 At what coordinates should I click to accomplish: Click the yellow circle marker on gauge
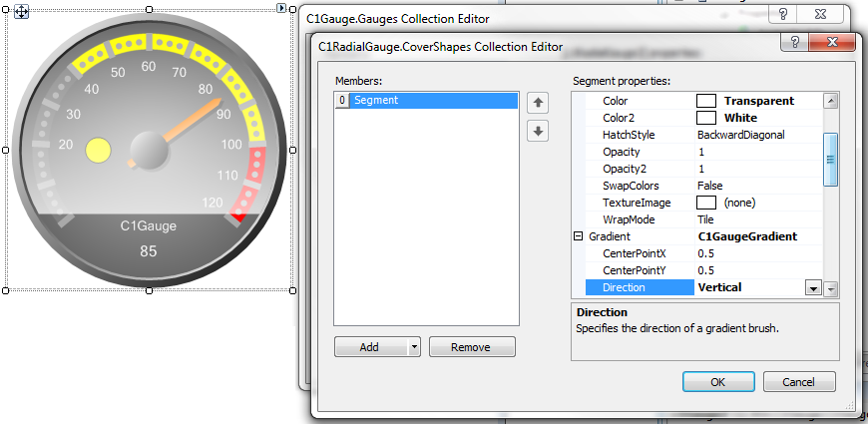pyautogui.click(x=98, y=151)
